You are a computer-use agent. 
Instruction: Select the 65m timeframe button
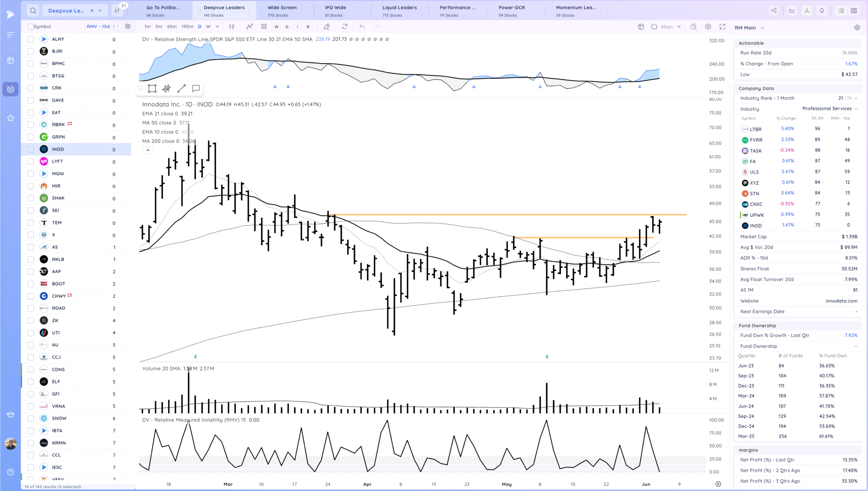[172, 26]
